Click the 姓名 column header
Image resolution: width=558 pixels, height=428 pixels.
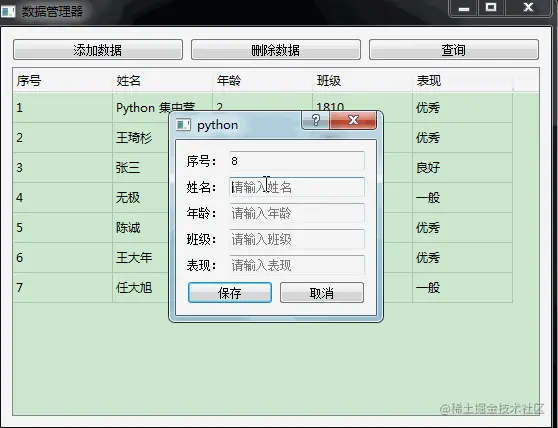pos(163,81)
